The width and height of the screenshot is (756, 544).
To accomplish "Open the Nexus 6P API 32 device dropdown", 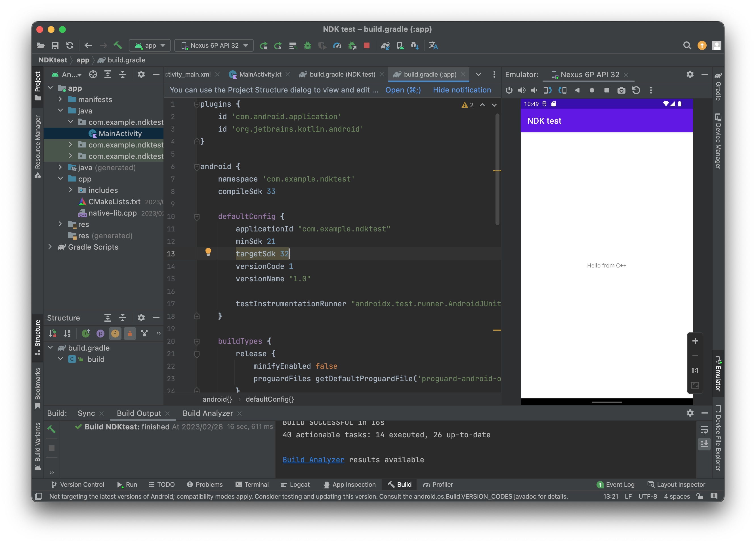I will [x=214, y=46].
